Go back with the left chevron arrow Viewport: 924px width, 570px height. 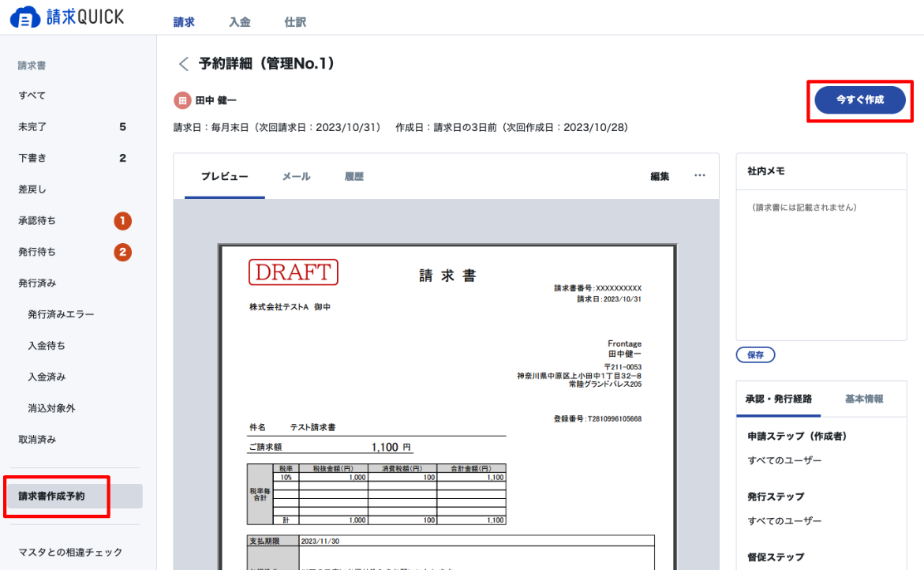click(x=183, y=64)
